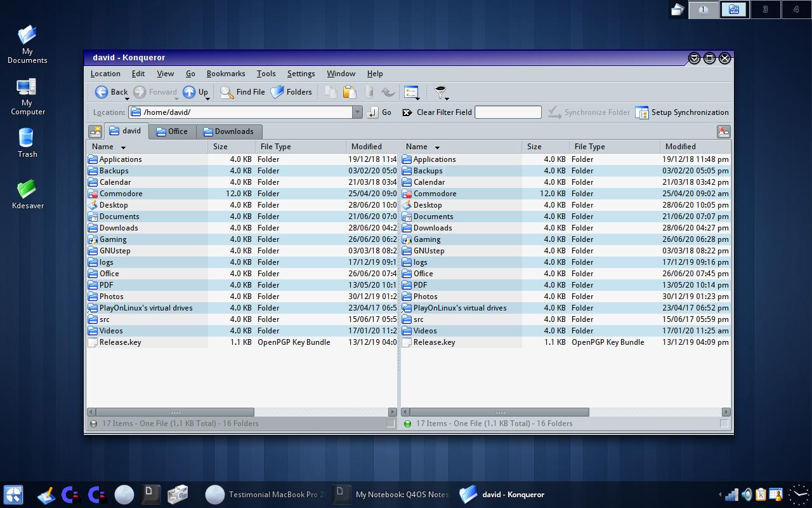Viewport: 812px width, 508px height.
Task: Click the Undo arrow toolbar icon
Action: click(388, 92)
